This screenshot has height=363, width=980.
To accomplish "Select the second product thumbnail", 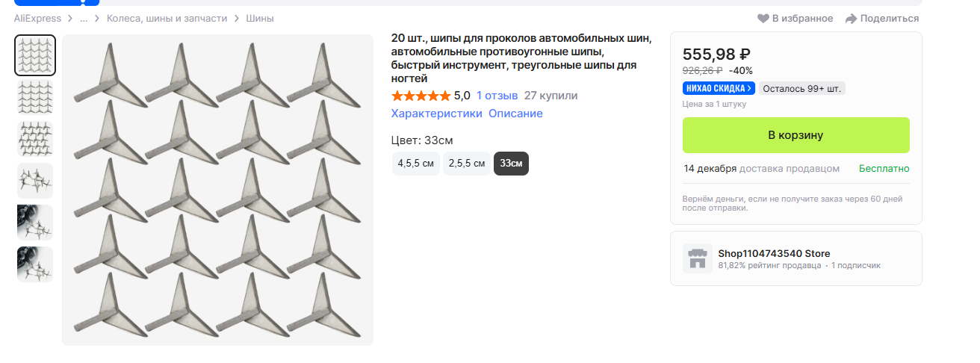I will pos(35,97).
